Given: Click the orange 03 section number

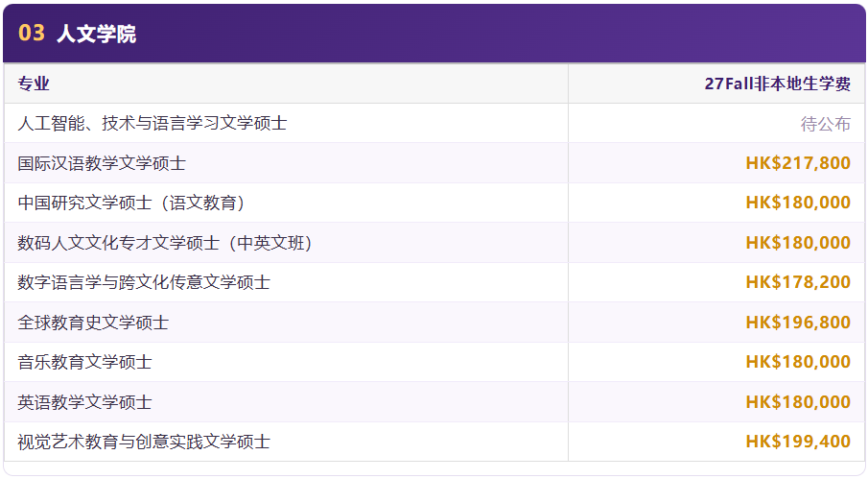Looking at the screenshot, I should tap(31, 34).
